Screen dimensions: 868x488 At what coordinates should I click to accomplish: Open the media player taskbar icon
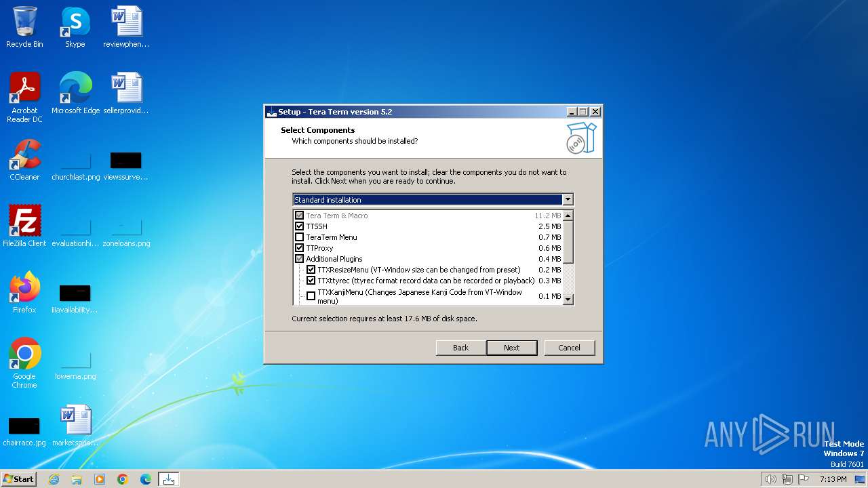coord(100,479)
